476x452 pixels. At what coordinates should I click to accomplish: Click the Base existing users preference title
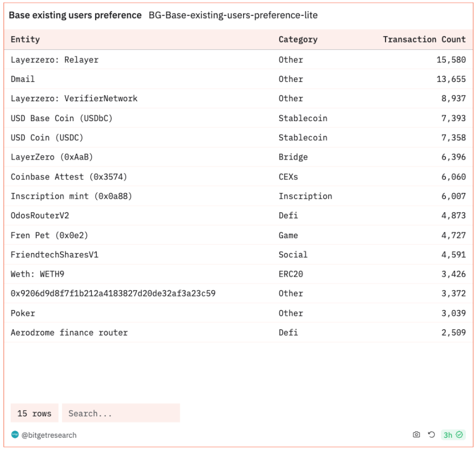[x=75, y=15]
